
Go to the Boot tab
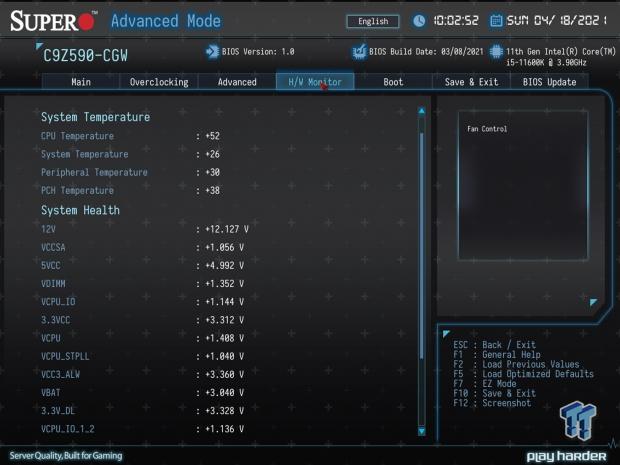[393, 82]
